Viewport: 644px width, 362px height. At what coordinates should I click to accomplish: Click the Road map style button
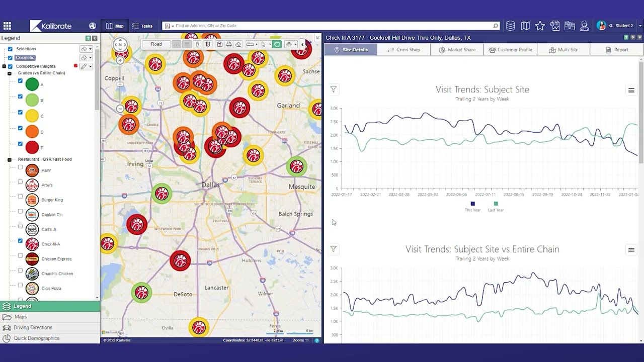coord(156,44)
